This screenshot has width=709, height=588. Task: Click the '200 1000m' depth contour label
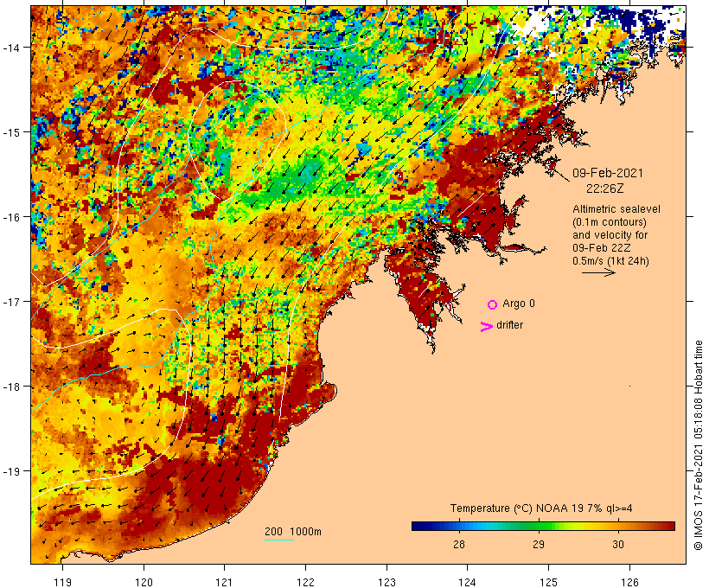pyautogui.click(x=293, y=532)
